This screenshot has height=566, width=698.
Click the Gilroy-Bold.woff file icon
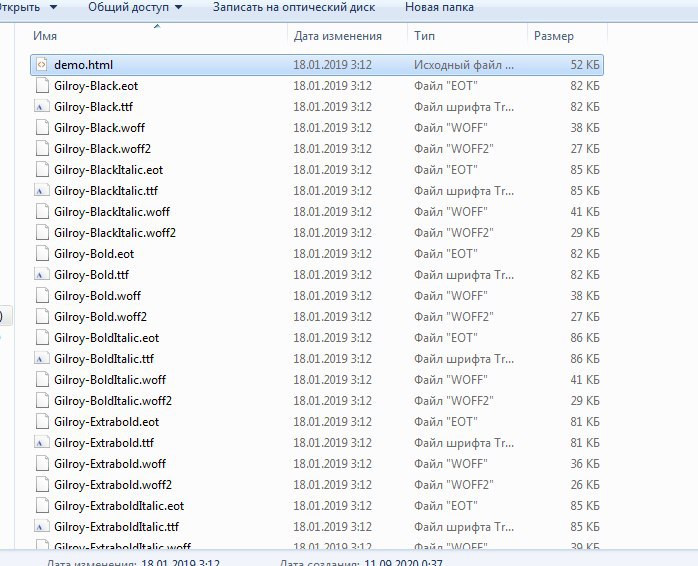click(42, 296)
